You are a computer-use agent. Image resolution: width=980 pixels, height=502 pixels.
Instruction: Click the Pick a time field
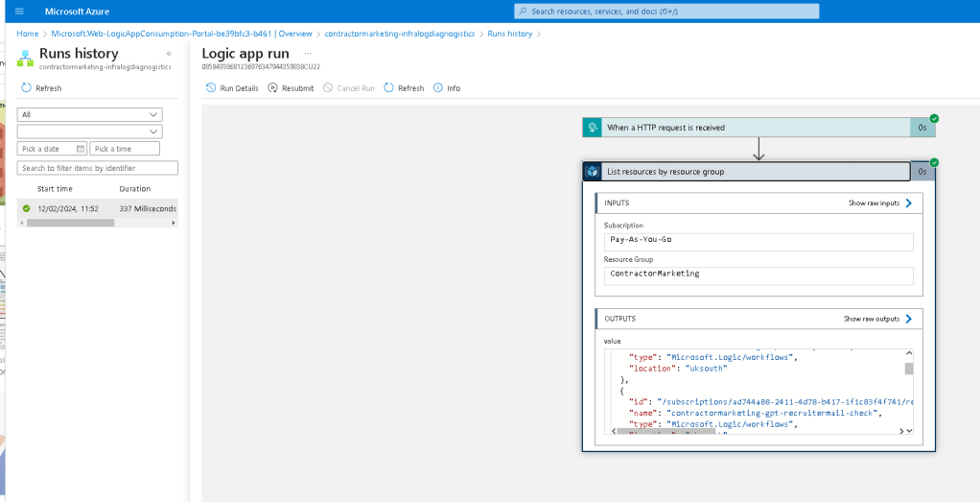pyautogui.click(x=125, y=149)
